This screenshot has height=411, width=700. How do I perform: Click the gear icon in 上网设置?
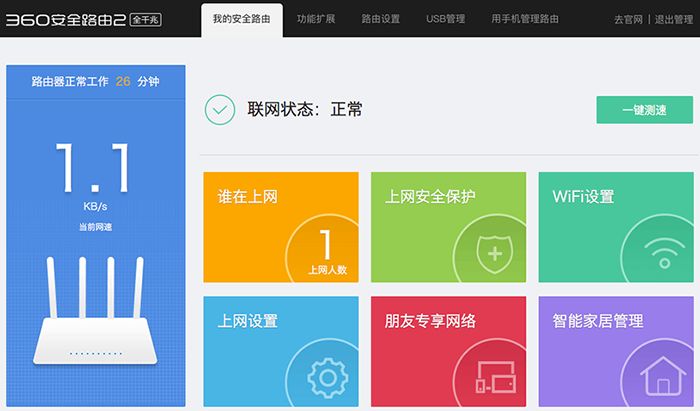pos(328,378)
